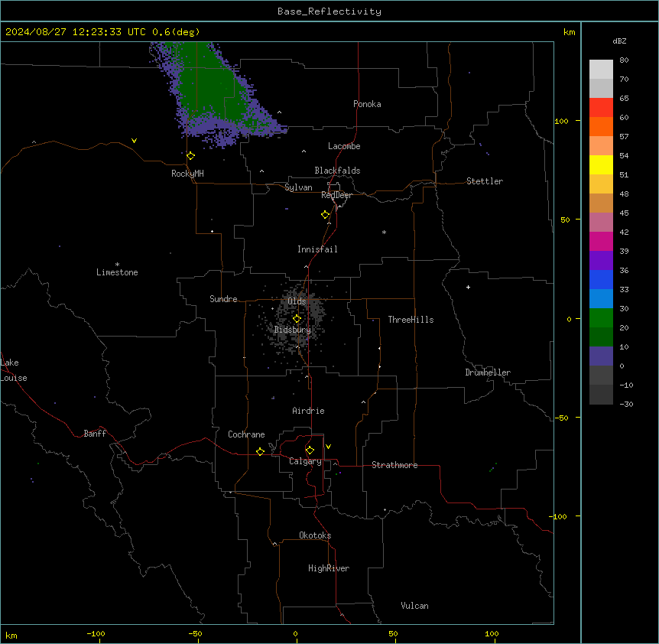659x644 pixels.
Task: Click the 80 value on dBZ scale
Action: 624,60
